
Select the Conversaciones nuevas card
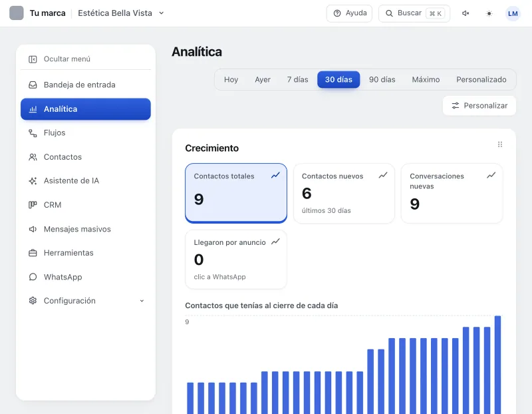452,193
